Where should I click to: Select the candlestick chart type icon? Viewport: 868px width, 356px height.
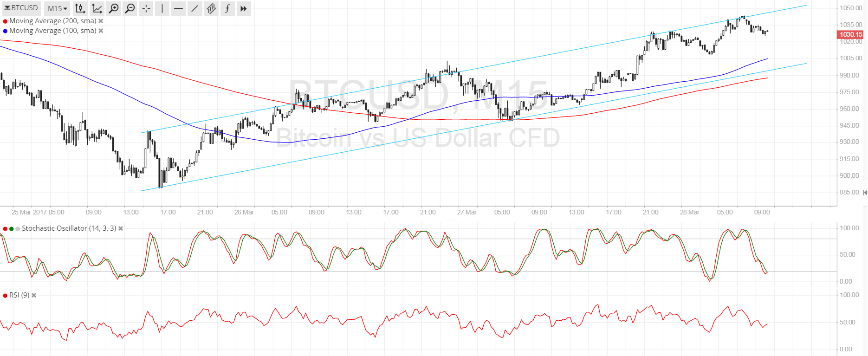[80, 8]
